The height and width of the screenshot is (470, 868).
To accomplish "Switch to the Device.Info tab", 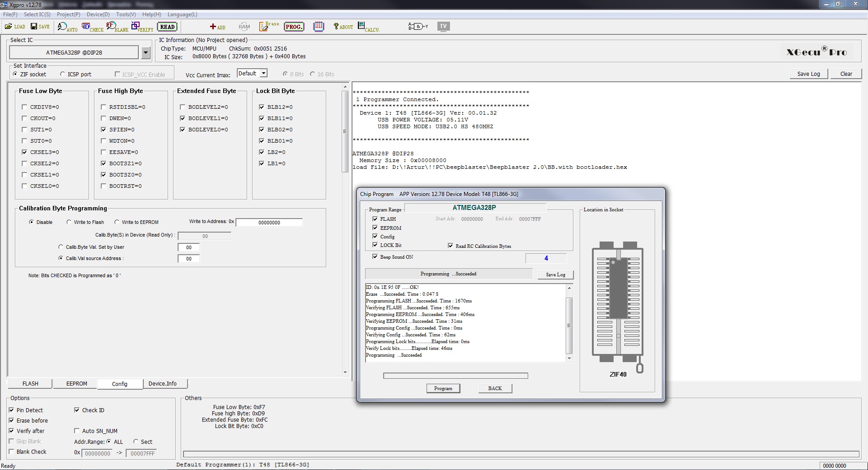I will point(163,384).
